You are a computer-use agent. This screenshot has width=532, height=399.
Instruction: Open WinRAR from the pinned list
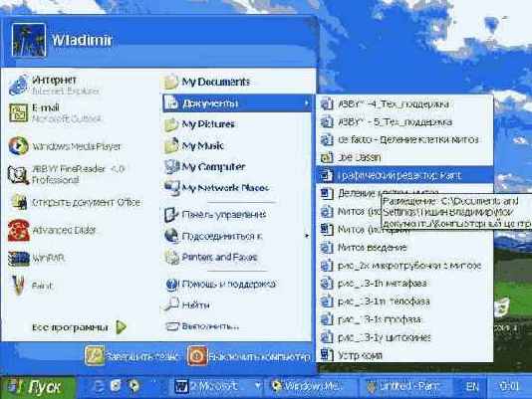click(37, 259)
